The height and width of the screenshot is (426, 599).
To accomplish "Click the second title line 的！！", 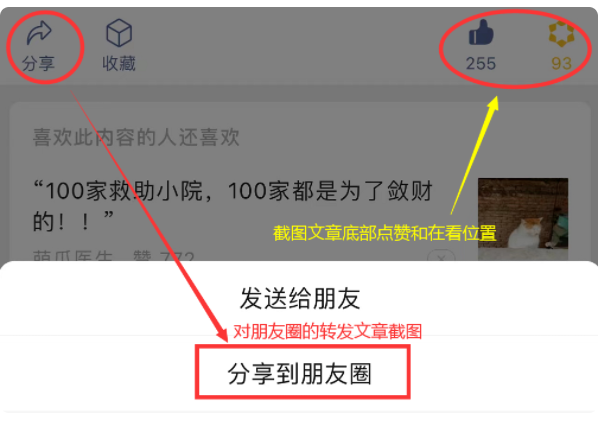I will coord(73,221).
